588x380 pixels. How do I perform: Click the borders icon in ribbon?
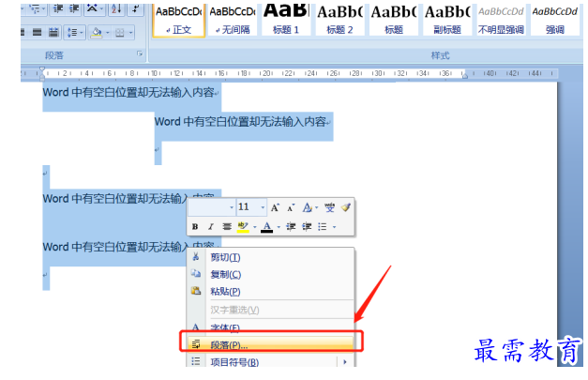120,33
